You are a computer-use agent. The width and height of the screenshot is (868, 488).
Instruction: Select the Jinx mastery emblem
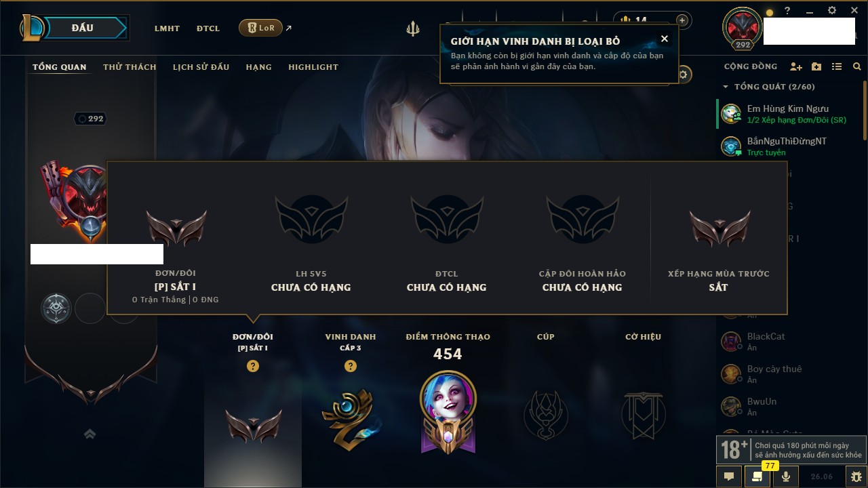click(x=448, y=411)
